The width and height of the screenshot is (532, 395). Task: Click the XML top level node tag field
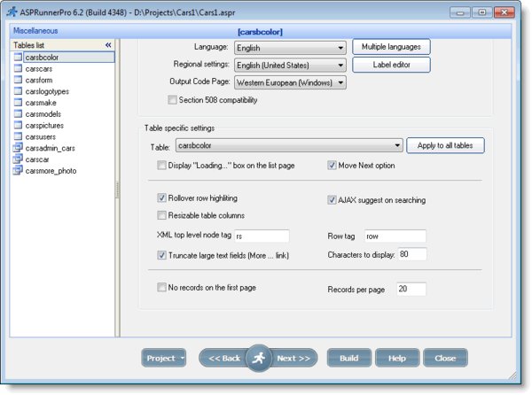point(262,236)
